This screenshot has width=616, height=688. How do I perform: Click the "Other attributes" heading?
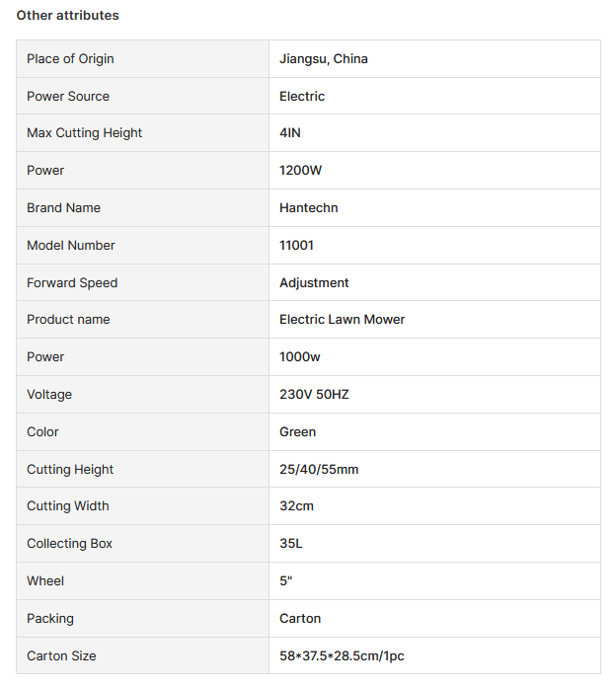click(x=67, y=16)
